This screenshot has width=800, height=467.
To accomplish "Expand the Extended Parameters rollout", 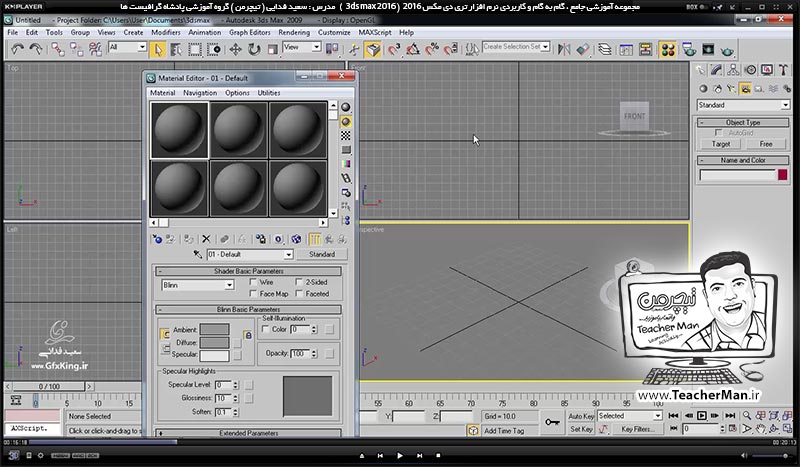I will pos(248,433).
